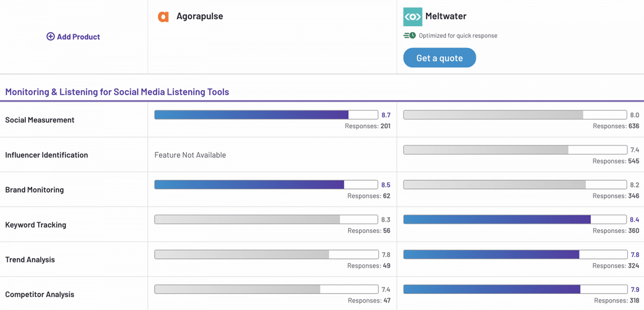Click Agorapulse Keyword Tracking rating bar
644x310 pixels.
pyautogui.click(x=266, y=219)
